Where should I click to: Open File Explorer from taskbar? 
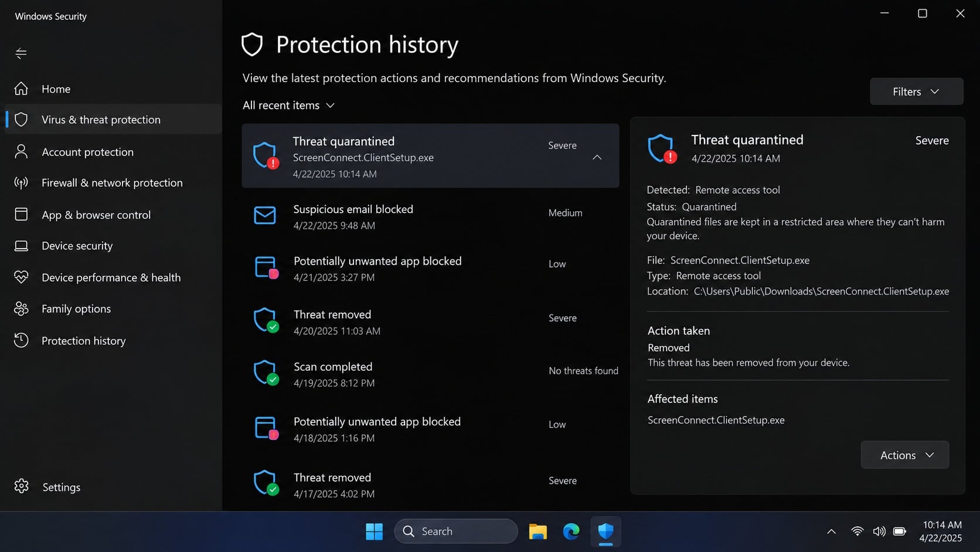click(x=537, y=531)
